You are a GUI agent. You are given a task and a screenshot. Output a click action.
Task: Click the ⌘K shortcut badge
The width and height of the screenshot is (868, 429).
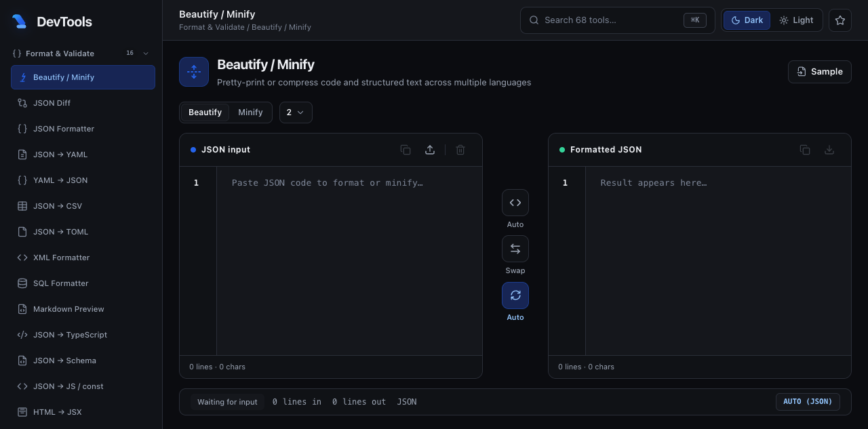pos(694,20)
